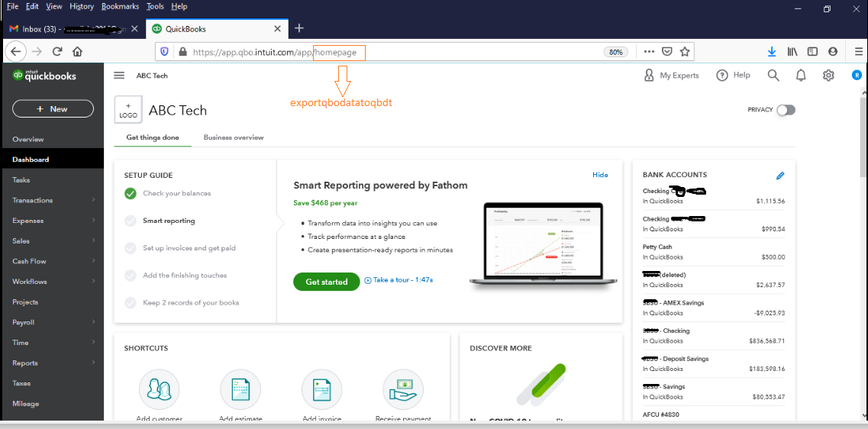
Task: Open the Tools menu
Action: click(156, 7)
